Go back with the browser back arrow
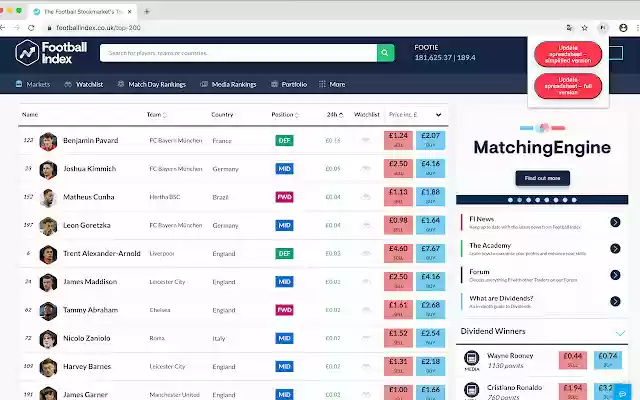The width and height of the screenshot is (640, 400). [2, 28]
